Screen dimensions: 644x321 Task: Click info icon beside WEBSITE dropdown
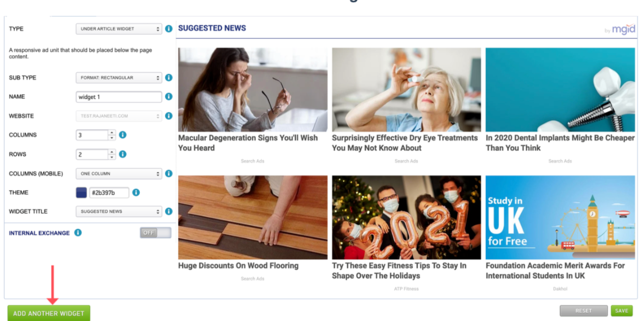(169, 116)
